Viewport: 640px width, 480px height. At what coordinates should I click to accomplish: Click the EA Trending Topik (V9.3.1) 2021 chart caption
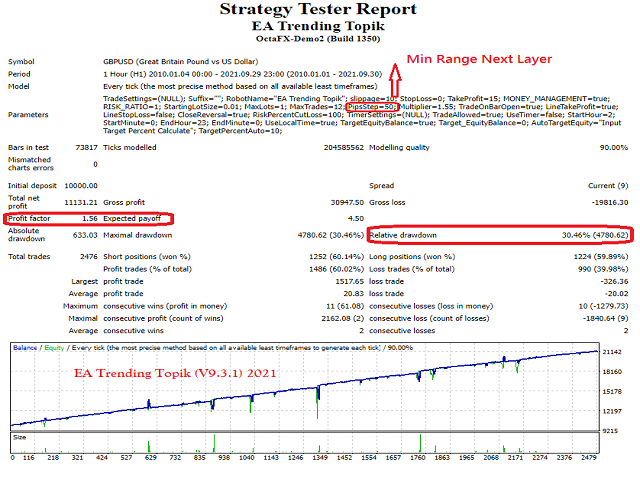[175, 373]
